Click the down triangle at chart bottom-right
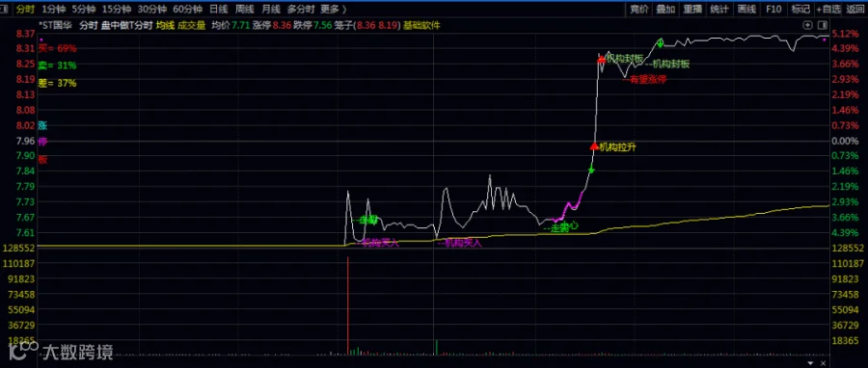 [811, 363]
